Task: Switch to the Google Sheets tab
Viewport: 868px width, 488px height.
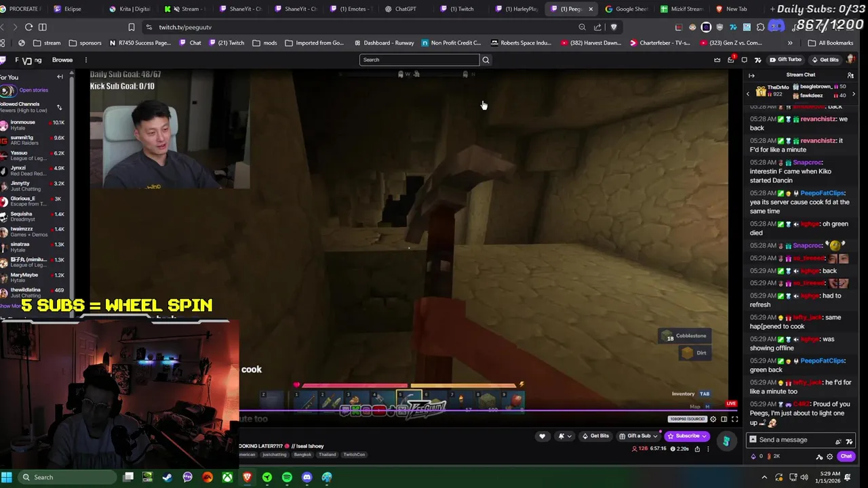Action: pos(627,9)
